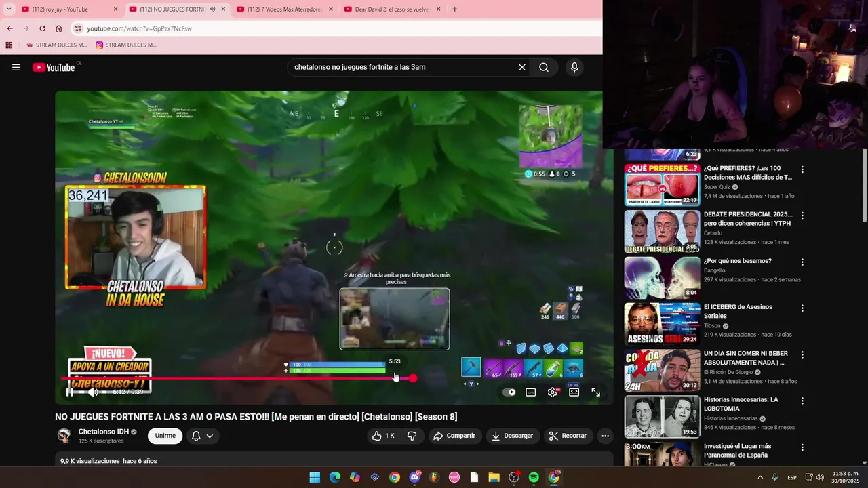Run the search with the magnifier button

tap(544, 67)
